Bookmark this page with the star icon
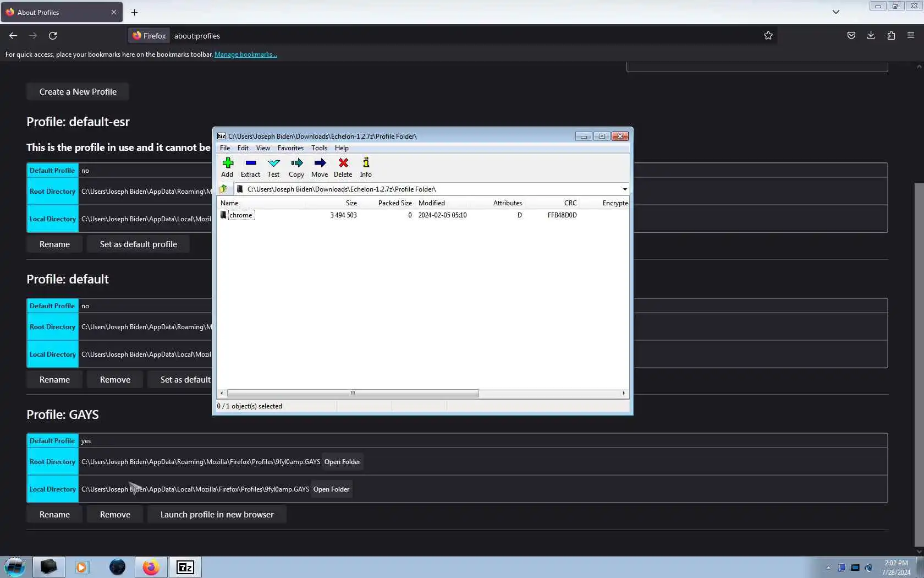 [768, 36]
